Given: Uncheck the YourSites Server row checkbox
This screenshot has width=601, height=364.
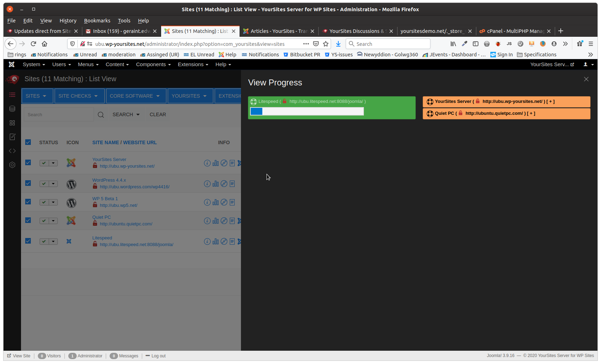Looking at the screenshot, I should pyautogui.click(x=28, y=162).
